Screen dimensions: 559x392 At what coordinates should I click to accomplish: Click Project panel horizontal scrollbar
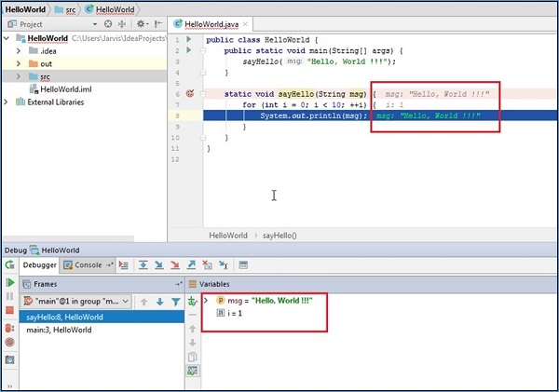pos(68,238)
